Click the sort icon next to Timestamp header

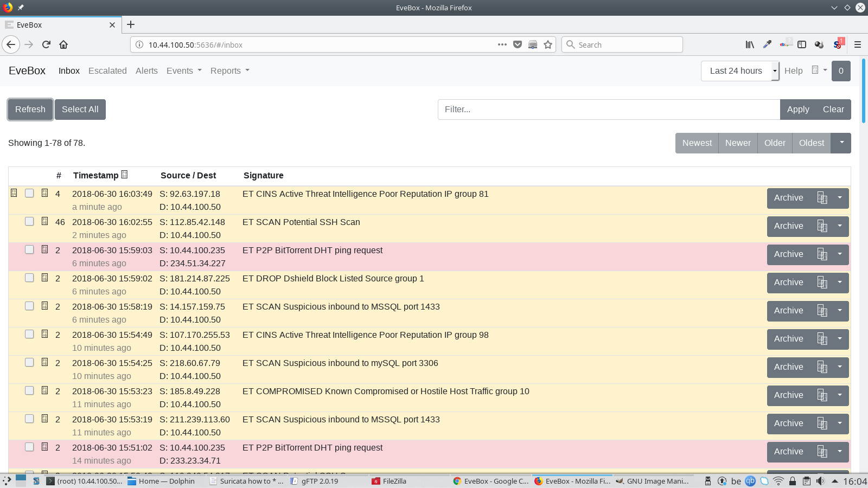pyautogui.click(x=124, y=175)
